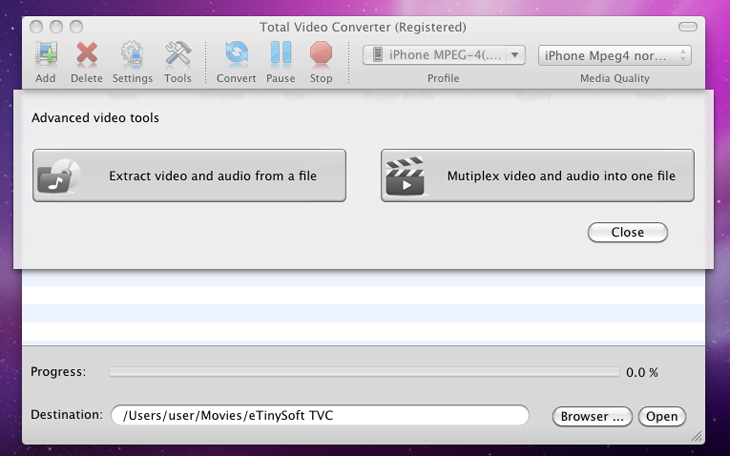Click the window resize grip corner
This screenshot has height=456, width=730.
pos(697,436)
